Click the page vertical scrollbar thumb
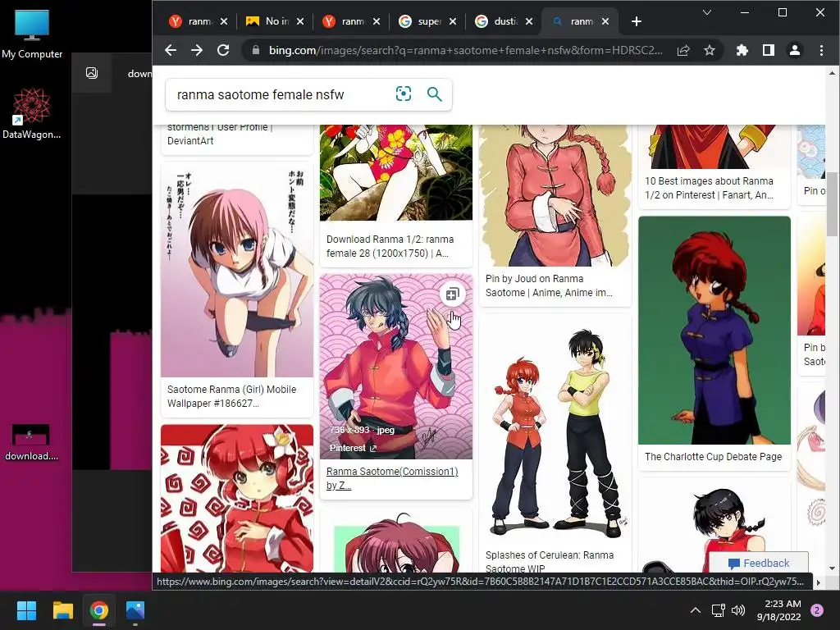840x630 pixels. click(832, 203)
